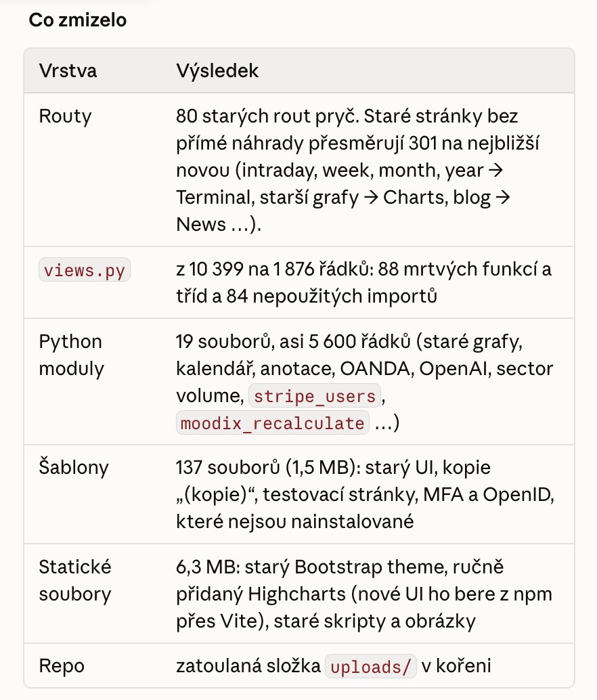The height and width of the screenshot is (700, 597).
Task: Click the '10 399 na 1 876 řádků' text
Action: 281,269
